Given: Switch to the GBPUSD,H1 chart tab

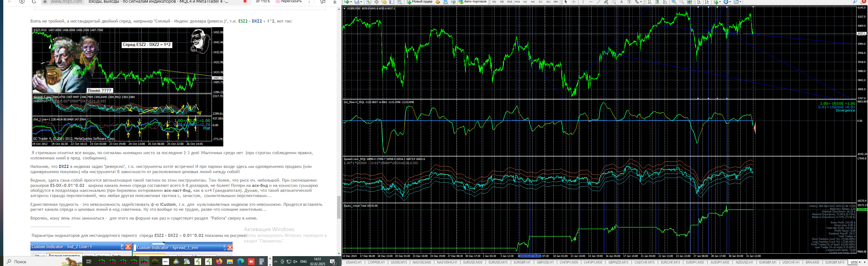Looking at the screenshot, I should [545, 262].
